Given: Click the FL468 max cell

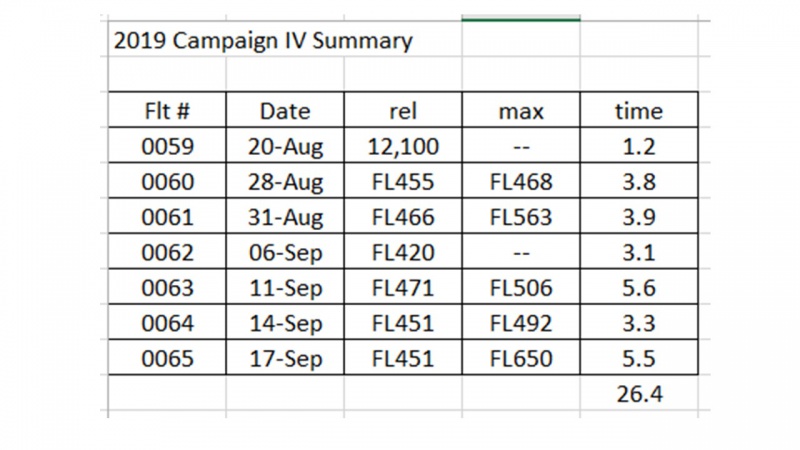Looking at the screenshot, I should pos(520,182).
